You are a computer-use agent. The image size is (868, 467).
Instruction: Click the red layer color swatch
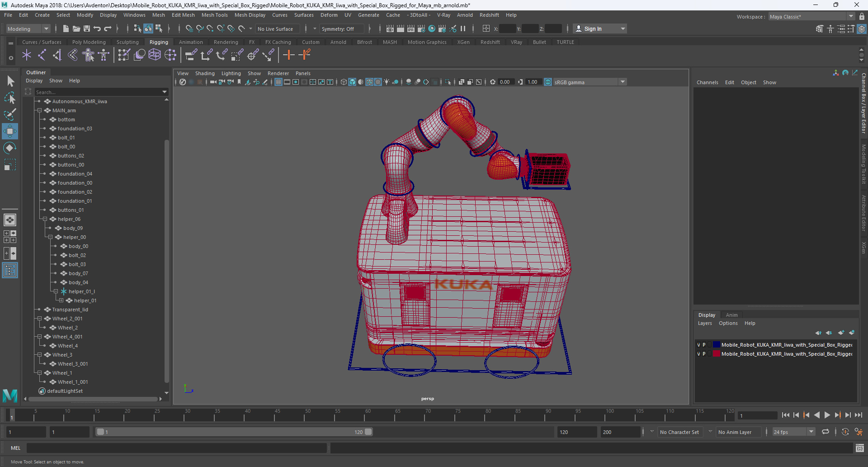[717, 354]
